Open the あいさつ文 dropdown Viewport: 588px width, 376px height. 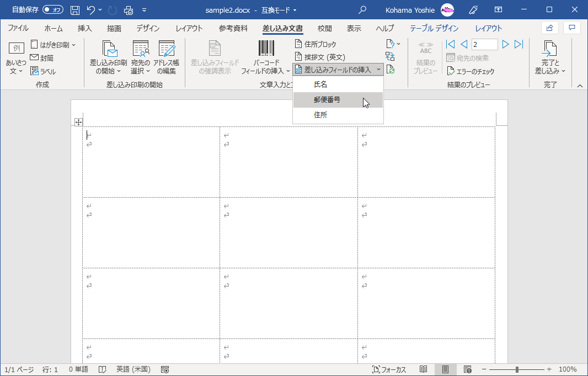15,59
